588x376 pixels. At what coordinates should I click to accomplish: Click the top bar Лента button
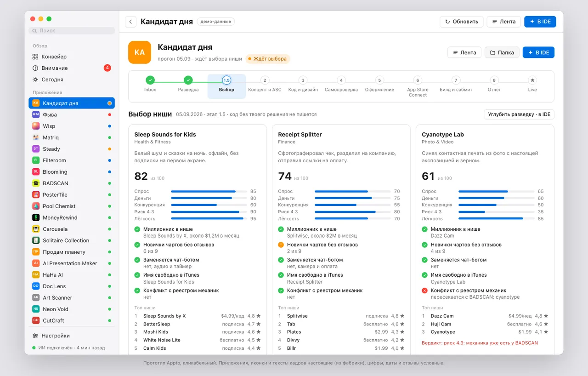tap(504, 22)
